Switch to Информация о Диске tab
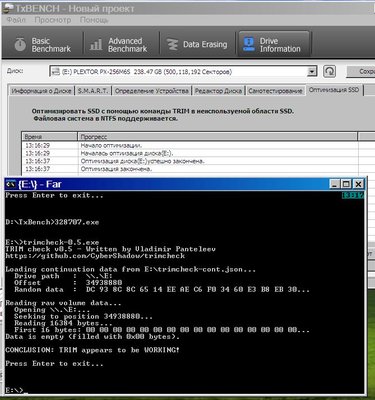 click(x=41, y=90)
